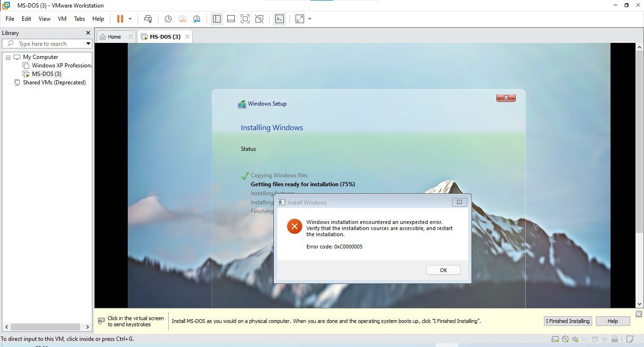644x347 pixels.
Task: Close the Install Windows error dialog
Action: pyautogui.click(x=460, y=202)
